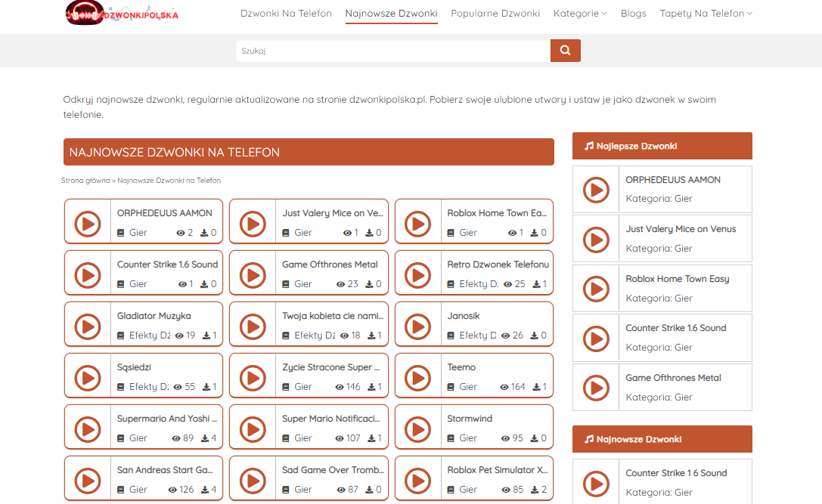822x504 pixels.
Task: Play Janosik ringtone preview
Action: (417, 327)
